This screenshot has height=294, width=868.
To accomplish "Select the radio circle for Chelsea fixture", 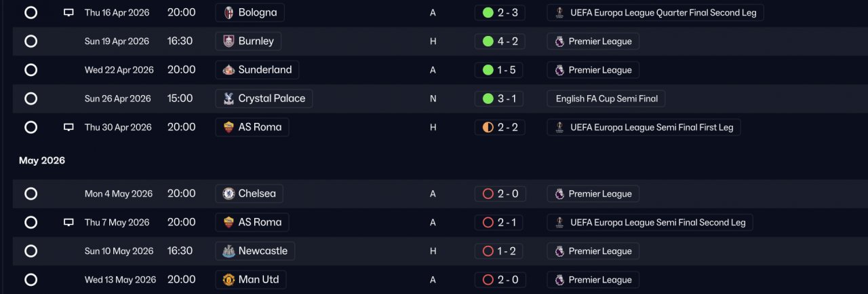I will coord(31,194).
